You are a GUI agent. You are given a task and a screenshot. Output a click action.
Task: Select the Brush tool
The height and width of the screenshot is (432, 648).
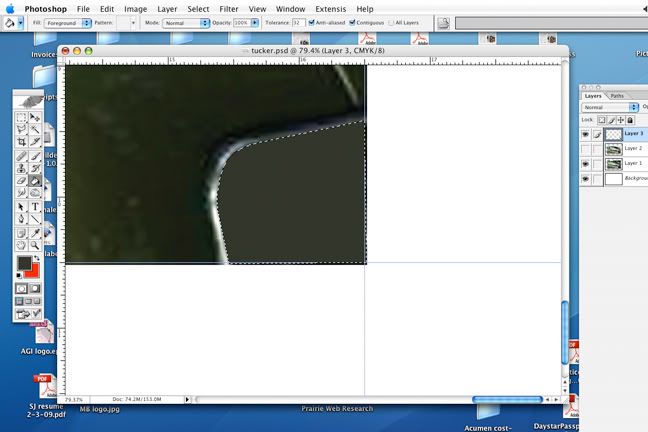(35, 156)
